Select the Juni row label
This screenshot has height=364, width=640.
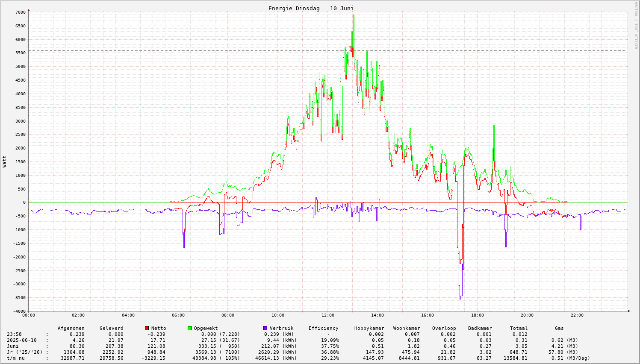pyautogui.click(x=13, y=346)
